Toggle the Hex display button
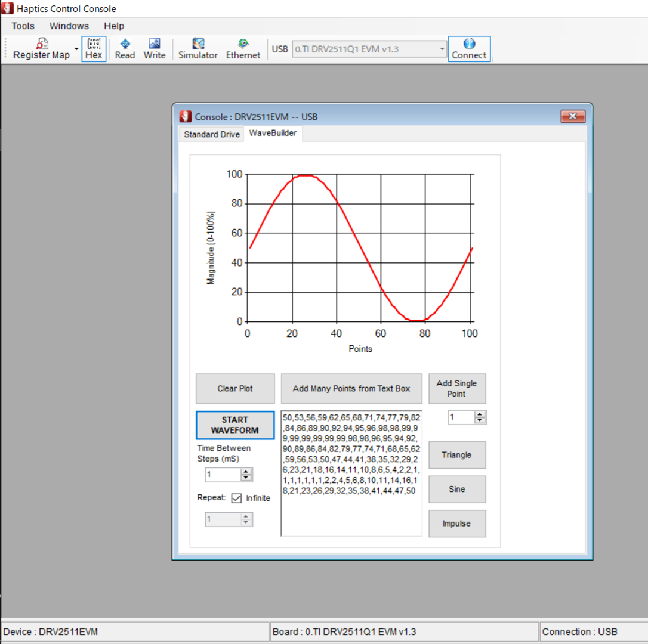This screenshot has width=648, height=644. (94, 49)
